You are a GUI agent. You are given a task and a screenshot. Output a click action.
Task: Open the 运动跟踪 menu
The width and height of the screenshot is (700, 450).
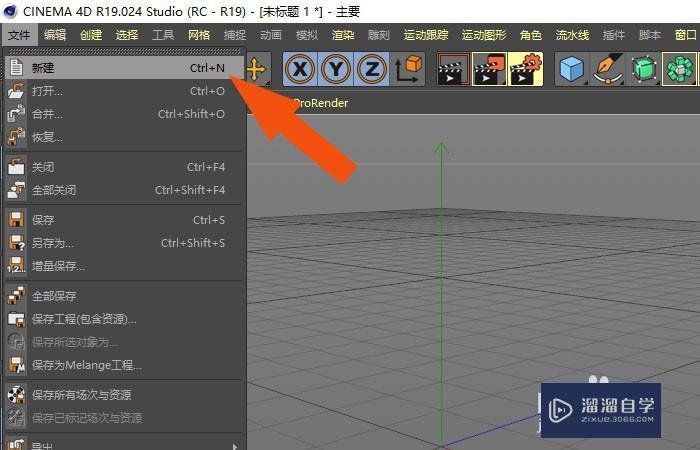point(426,35)
